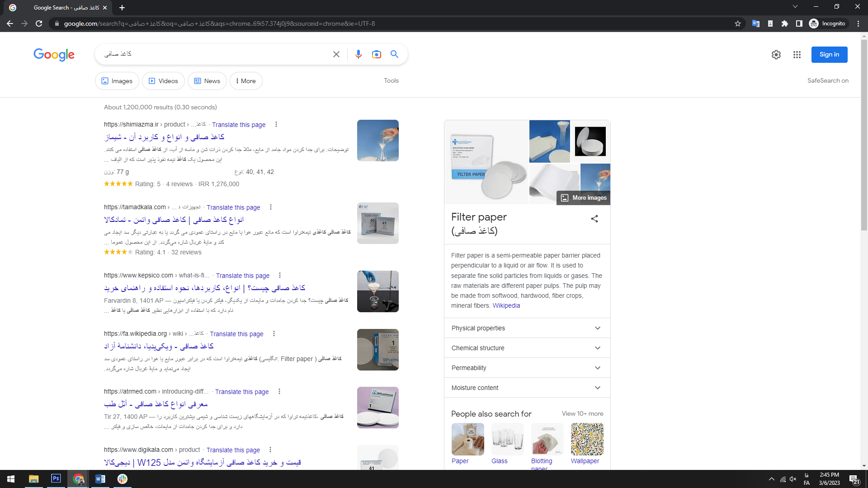This screenshot has height=488, width=868.
Task: Open more options for tamadkala.com result
Action: tap(271, 207)
